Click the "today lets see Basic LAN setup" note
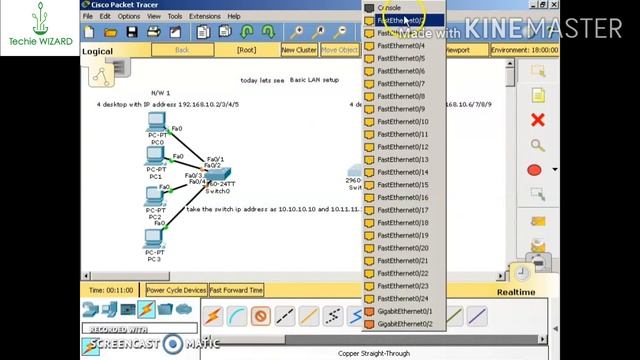Image resolution: width=640 pixels, height=360 pixels. (x=289, y=80)
